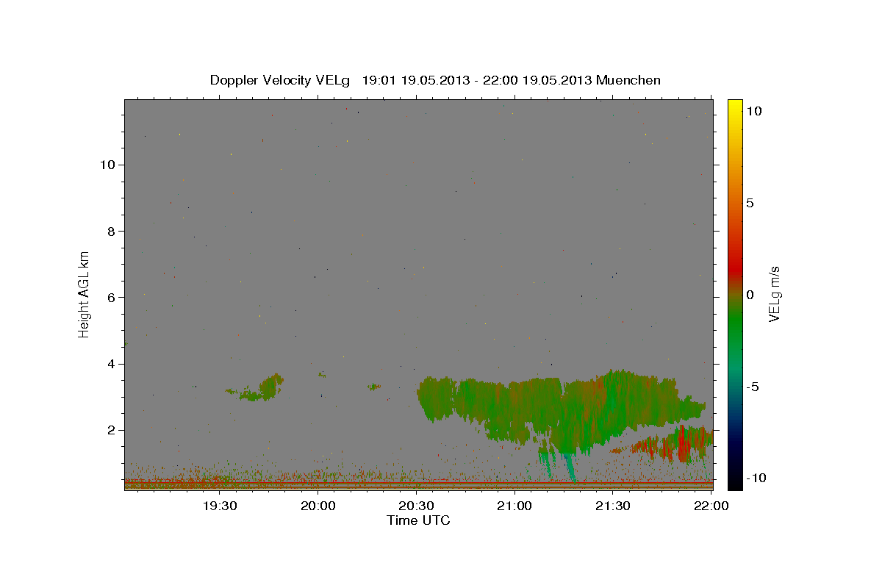
Task: Click the 20:00 time tick label
Action: coord(318,506)
